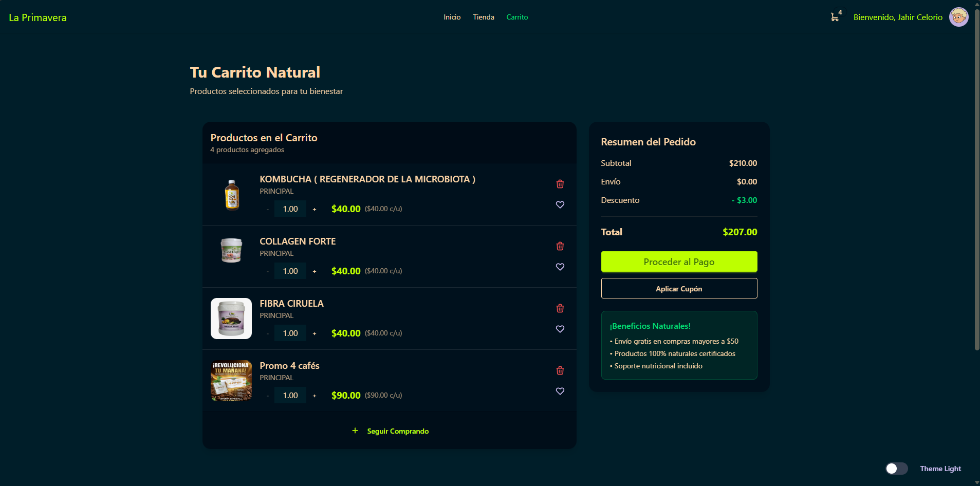Delete Promo 4 cafés item

coord(560,370)
